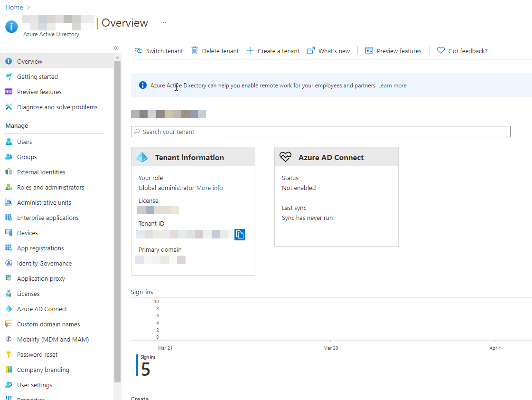Open Custom domain names menu item
The width and height of the screenshot is (532, 400).
(56, 324)
